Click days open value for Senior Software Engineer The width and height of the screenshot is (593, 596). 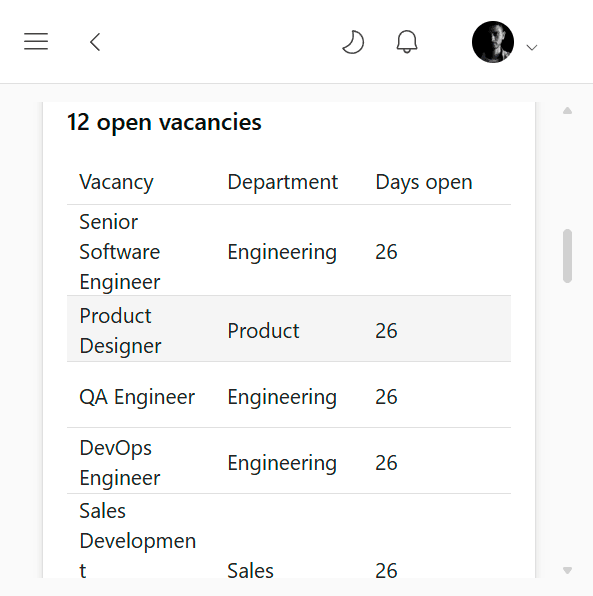tap(386, 252)
